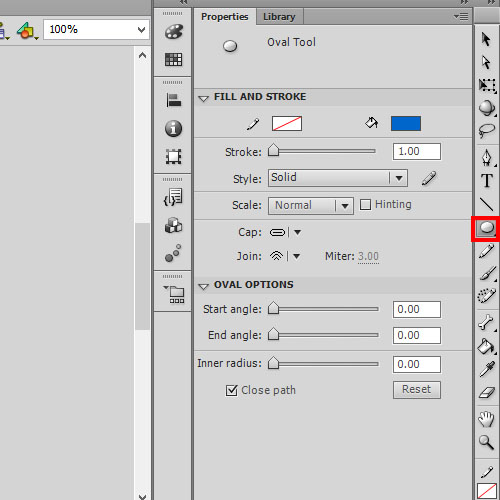The image size is (500, 500).
Task: Uncheck the Close path checkbox
Action: (x=231, y=390)
